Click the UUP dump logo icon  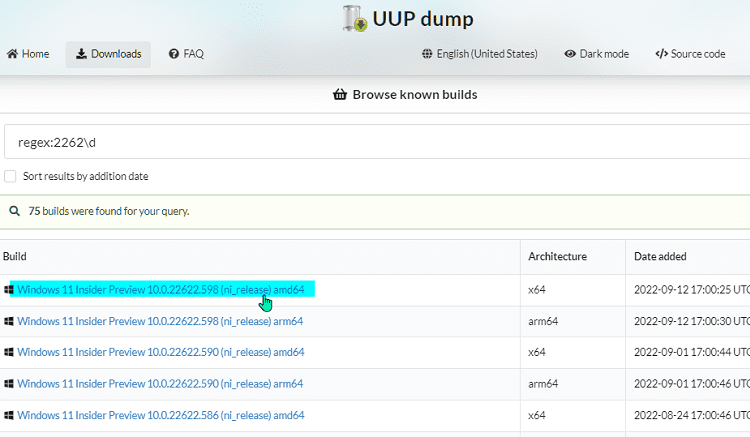(x=355, y=19)
